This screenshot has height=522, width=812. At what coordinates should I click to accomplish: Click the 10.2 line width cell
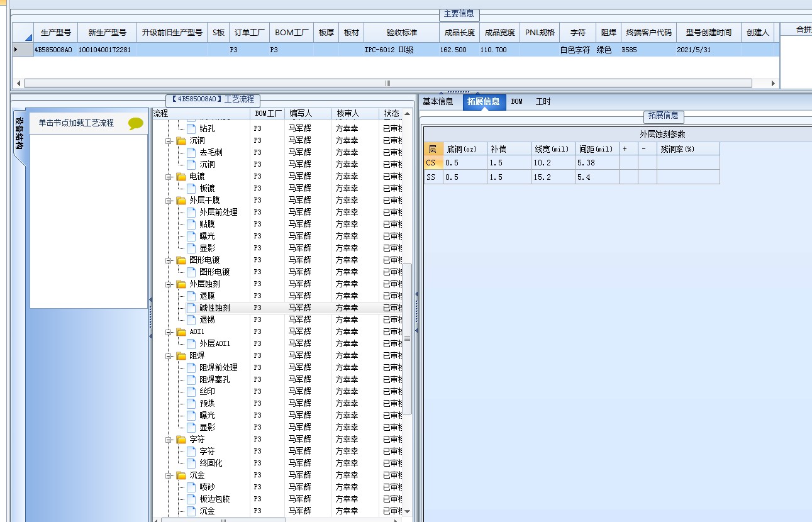553,163
